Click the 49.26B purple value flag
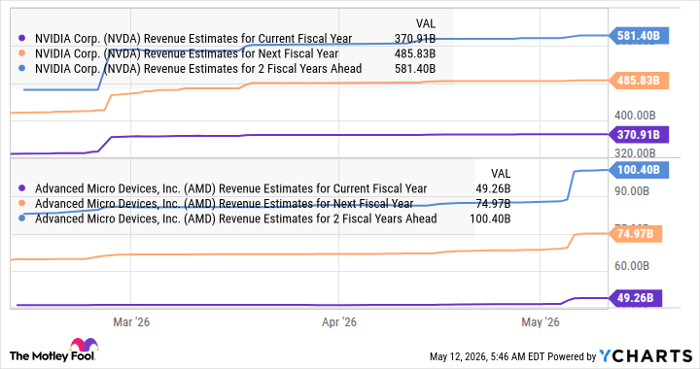The height and width of the screenshot is (369, 700). coord(635,298)
